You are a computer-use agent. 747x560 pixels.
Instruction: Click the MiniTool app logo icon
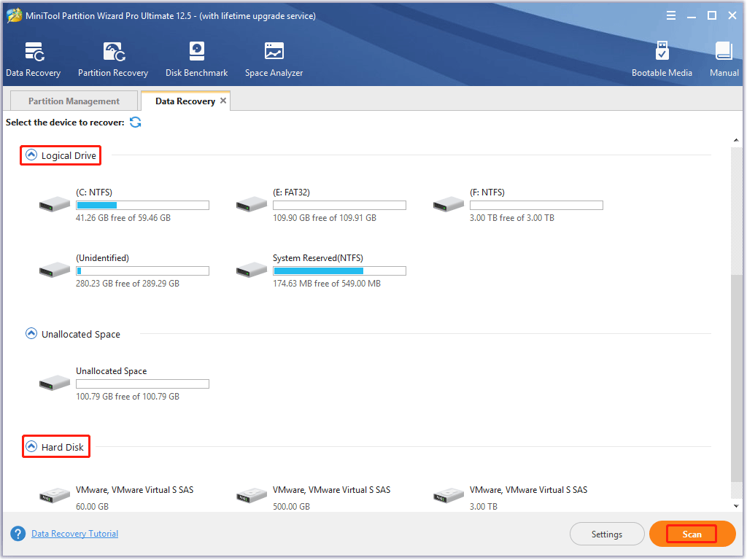[x=15, y=15]
